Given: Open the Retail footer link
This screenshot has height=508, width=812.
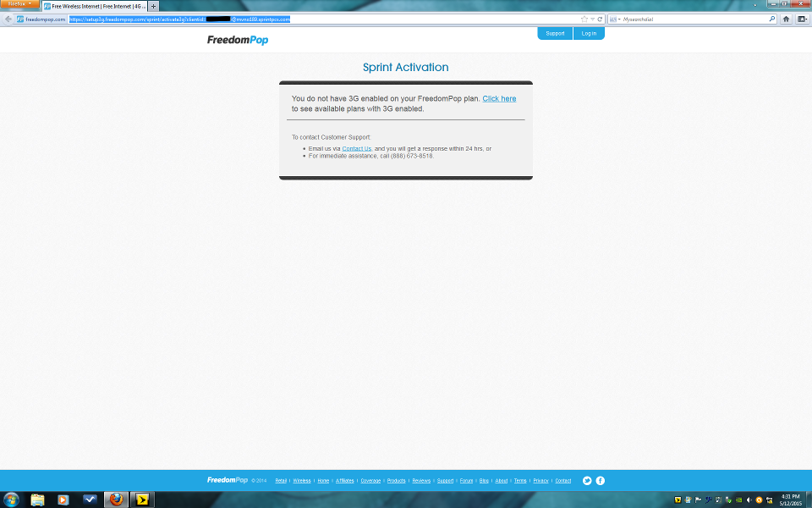Looking at the screenshot, I should 281,481.
